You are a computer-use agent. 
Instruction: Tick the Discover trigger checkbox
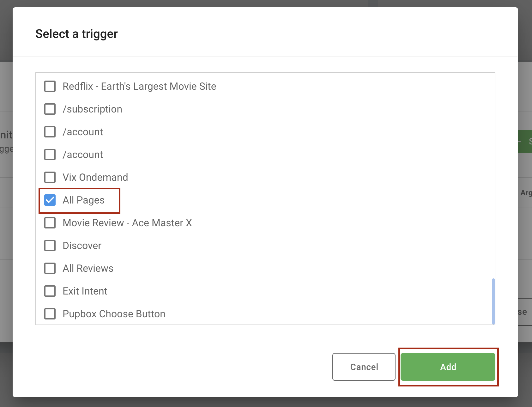coord(50,246)
